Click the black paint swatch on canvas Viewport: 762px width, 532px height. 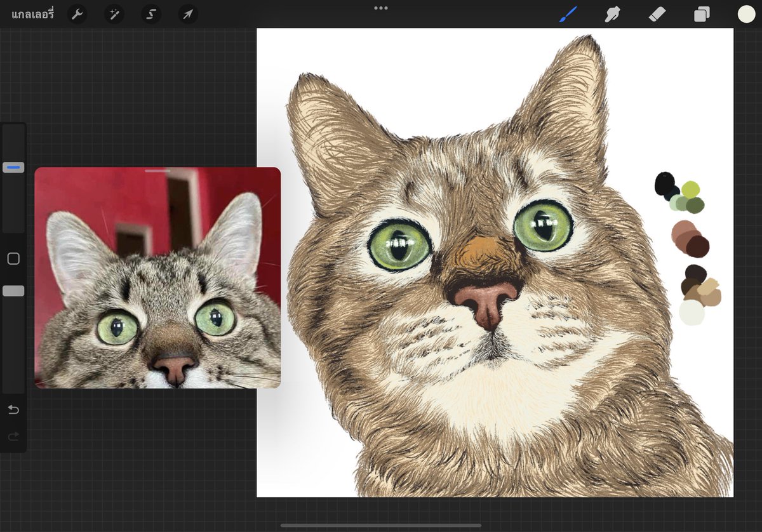click(665, 183)
